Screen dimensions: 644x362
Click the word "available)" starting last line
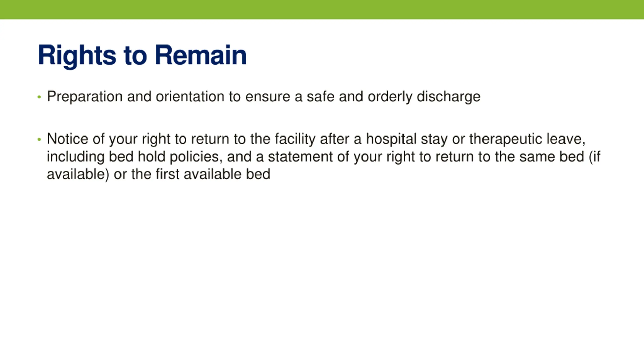[78, 174]
